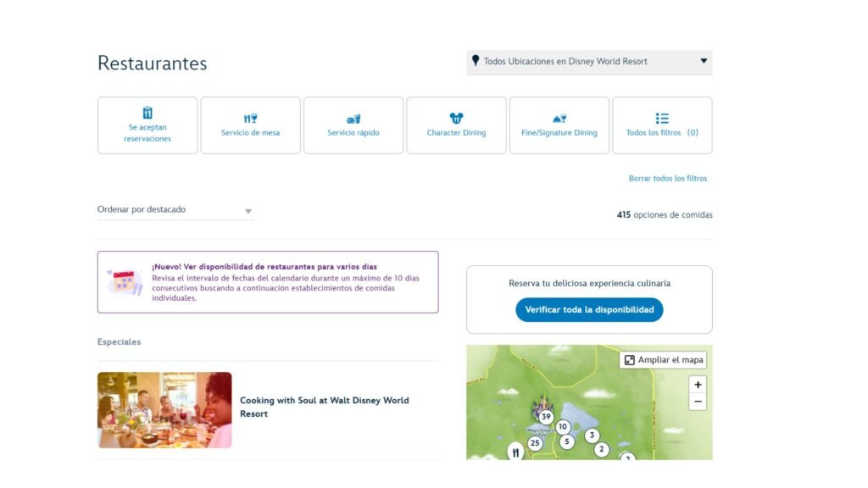The height and width of the screenshot is (488, 868).
Task: Open 'Todos los filtros' list icon
Action: pyautogui.click(x=662, y=119)
